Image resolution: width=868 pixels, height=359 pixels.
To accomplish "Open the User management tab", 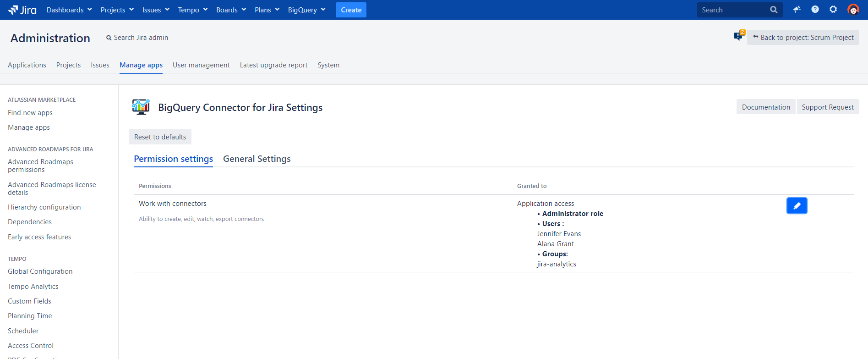I will coord(201,65).
